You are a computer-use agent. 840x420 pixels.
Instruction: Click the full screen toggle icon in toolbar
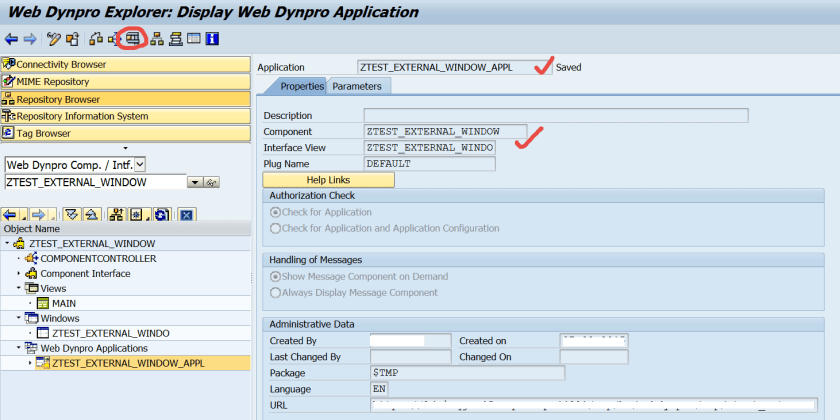pyautogui.click(x=194, y=39)
